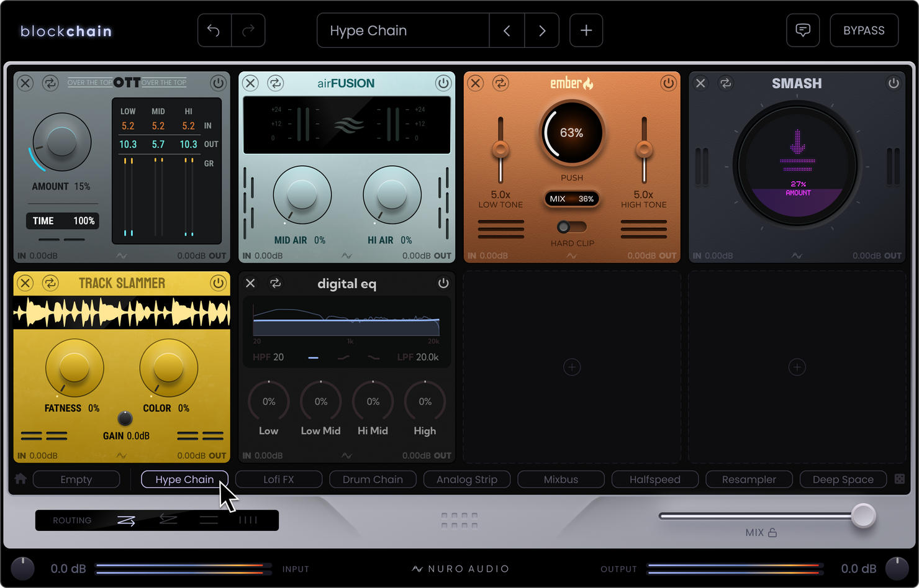The width and height of the screenshot is (919, 588).
Task: Swap the Track Slammer module effect
Action: click(50, 283)
